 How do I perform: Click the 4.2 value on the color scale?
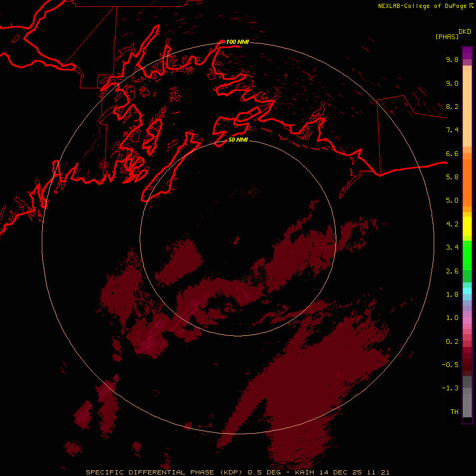tap(452, 224)
